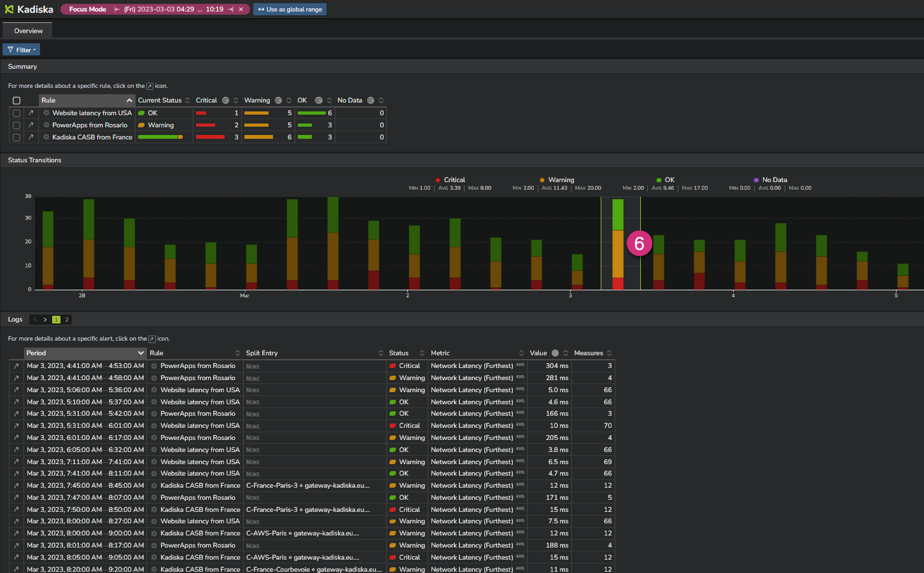
Task: Click gear icon beside PowerApps from Rosario in Summary
Action: click(x=46, y=125)
